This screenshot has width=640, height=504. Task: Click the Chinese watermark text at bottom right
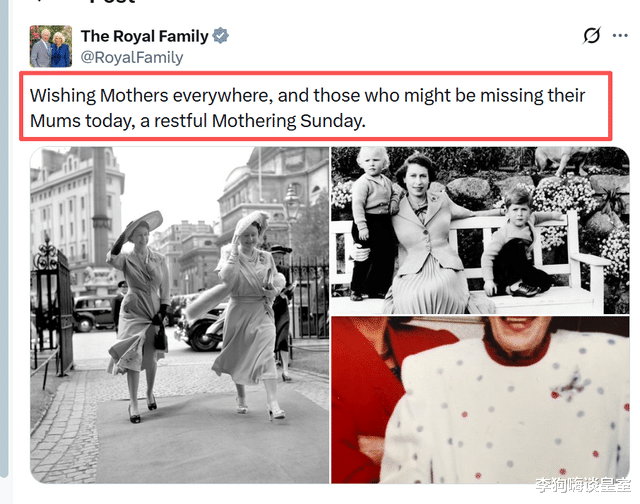583,485
